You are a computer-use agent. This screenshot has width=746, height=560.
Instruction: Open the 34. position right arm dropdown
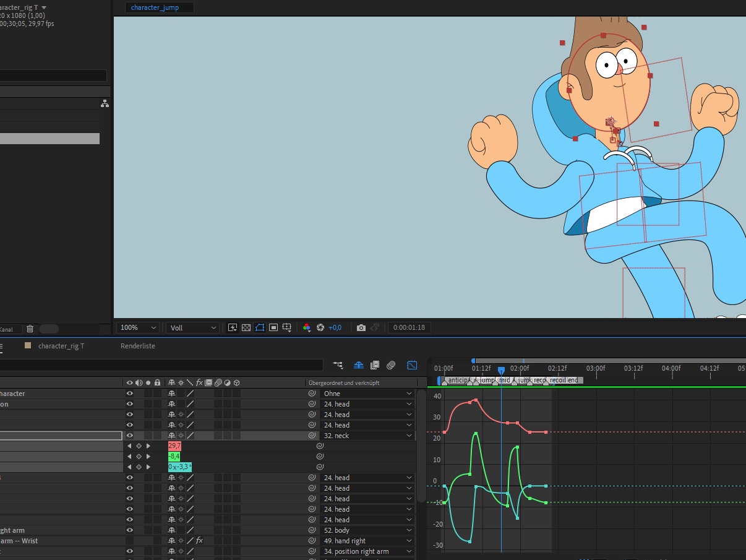click(367, 551)
